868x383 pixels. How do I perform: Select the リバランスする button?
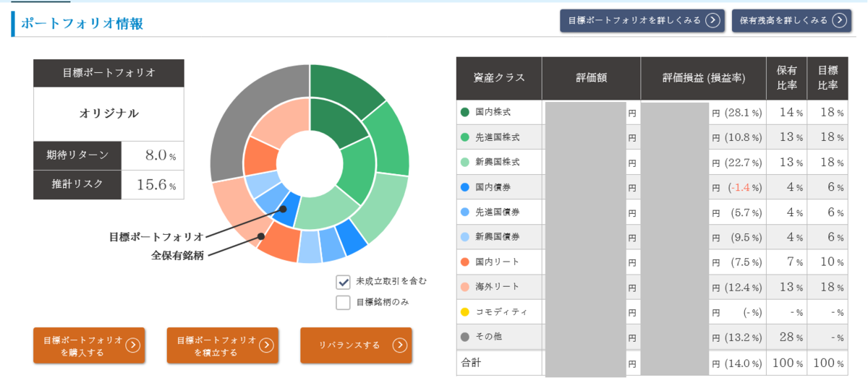pyautogui.click(x=356, y=345)
